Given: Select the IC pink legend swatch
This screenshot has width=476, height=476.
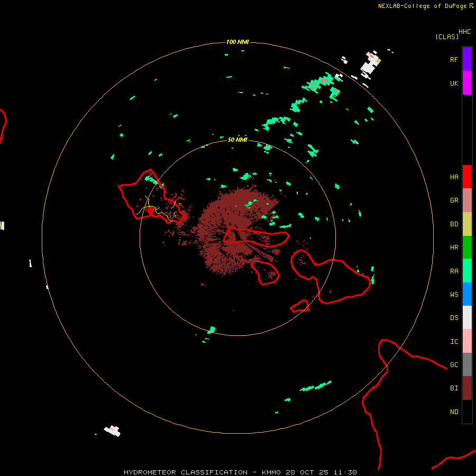Looking at the screenshot, I should 467,341.
